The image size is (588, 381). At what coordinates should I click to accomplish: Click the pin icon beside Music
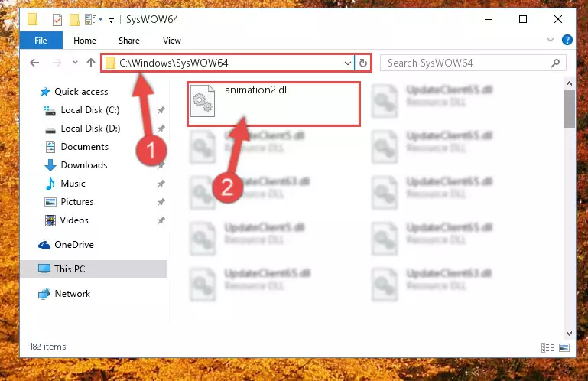tap(161, 184)
